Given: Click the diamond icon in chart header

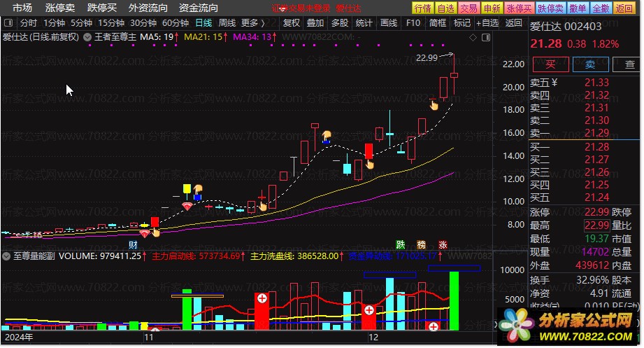Looking at the screenshot, I should (473, 37).
